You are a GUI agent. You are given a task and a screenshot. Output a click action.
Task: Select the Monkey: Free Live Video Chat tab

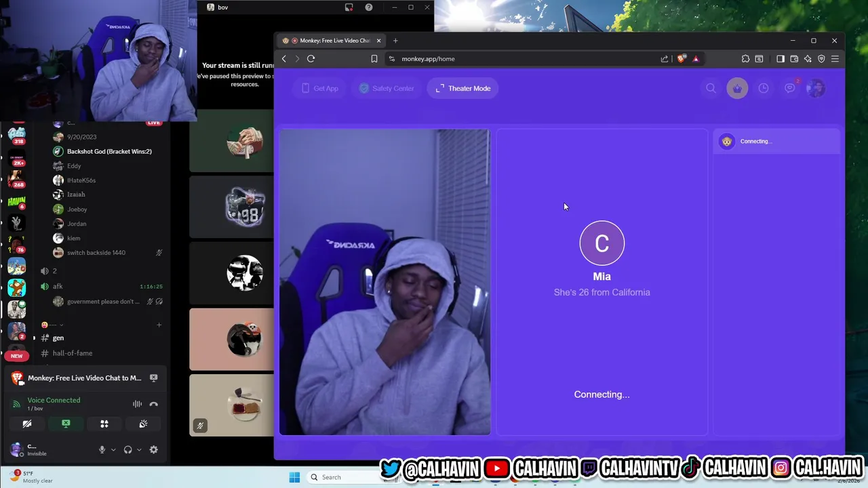coord(332,41)
